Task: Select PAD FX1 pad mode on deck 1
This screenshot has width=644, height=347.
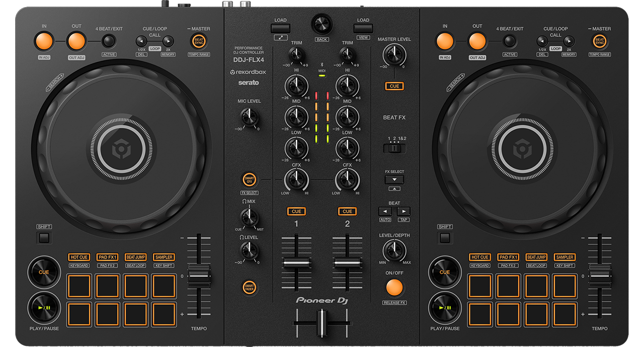Action: (x=107, y=257)
